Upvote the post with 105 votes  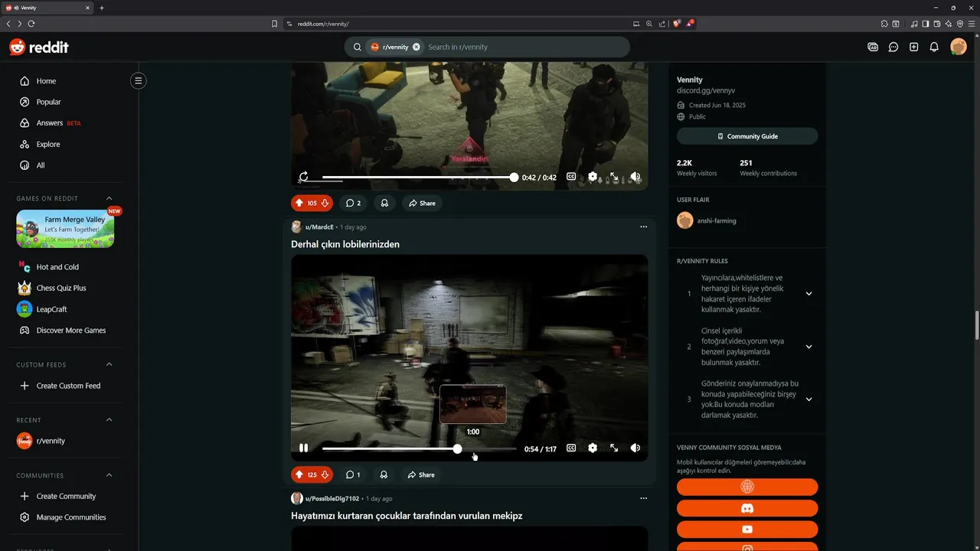click(299, 203)
